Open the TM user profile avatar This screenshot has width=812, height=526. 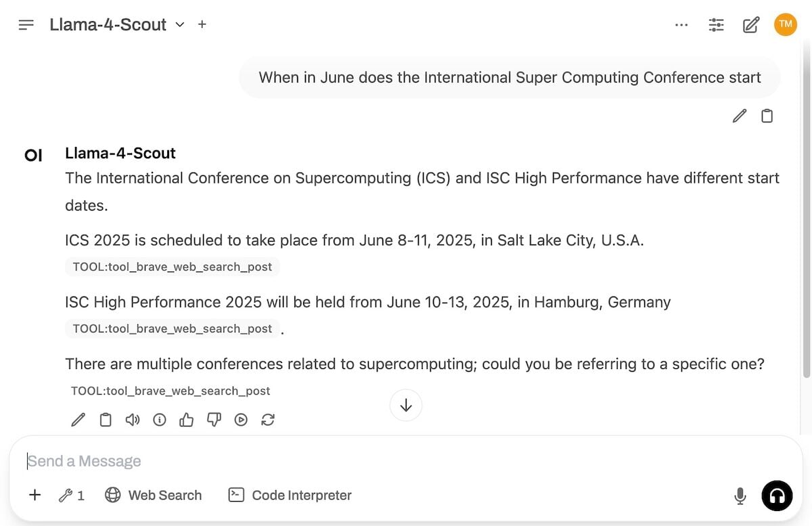click(x=786, y=24)
